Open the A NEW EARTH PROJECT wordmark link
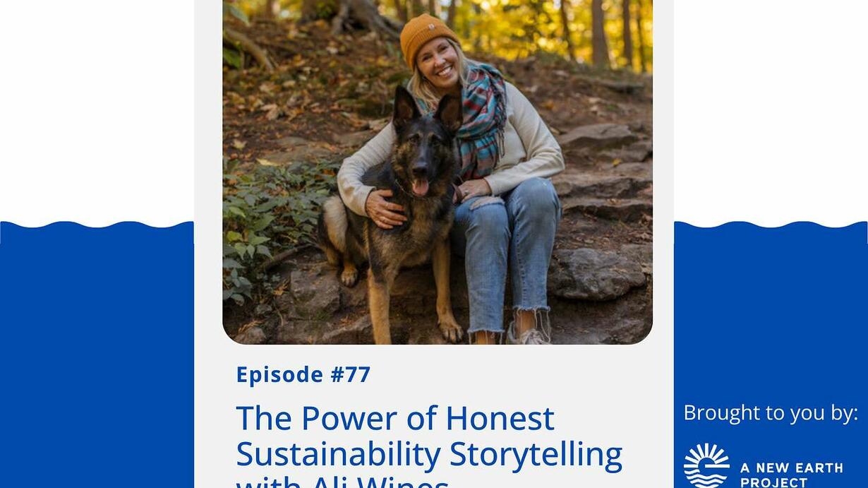868x488 pixels. 791,475
